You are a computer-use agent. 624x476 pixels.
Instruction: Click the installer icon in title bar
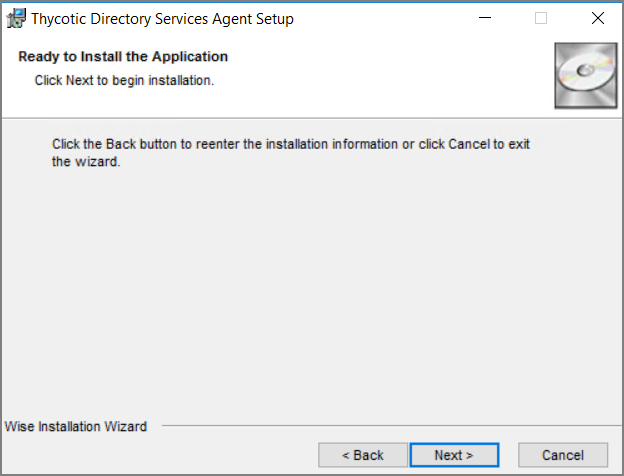pos(16,19)
